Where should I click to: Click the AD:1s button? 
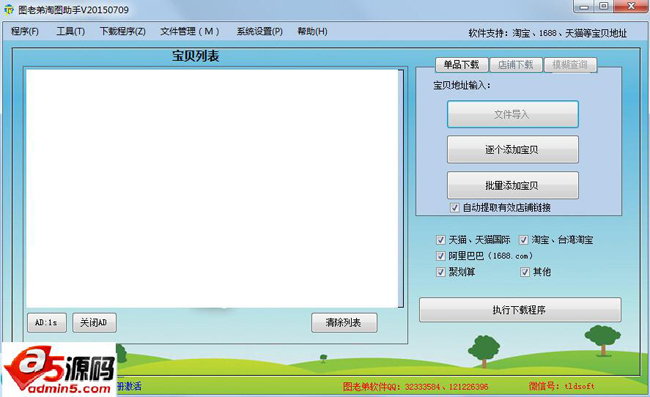[x=47, y=322]
